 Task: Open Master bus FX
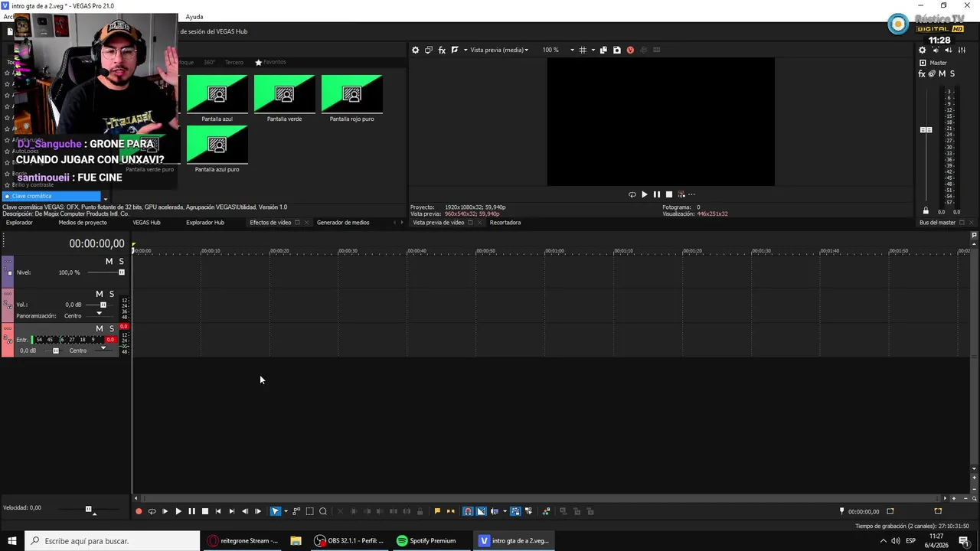tap(922, 73)
